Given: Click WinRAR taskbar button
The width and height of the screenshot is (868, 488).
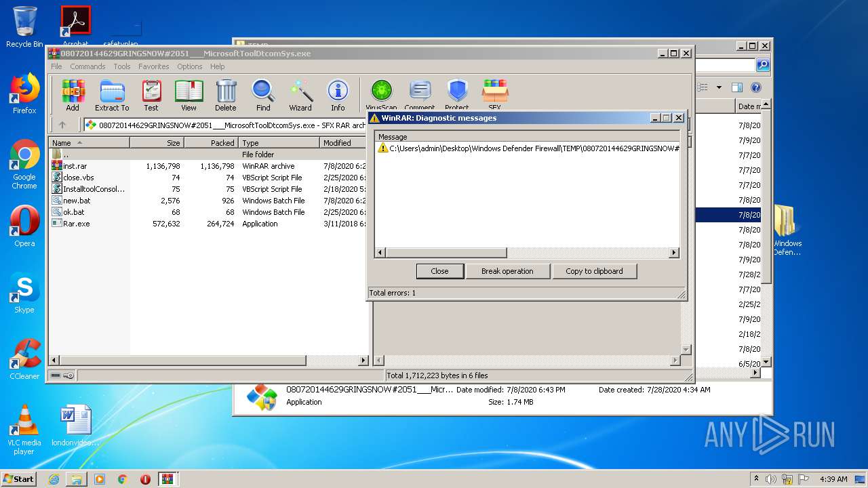Looking at the screenshot, I should [167, 479].
